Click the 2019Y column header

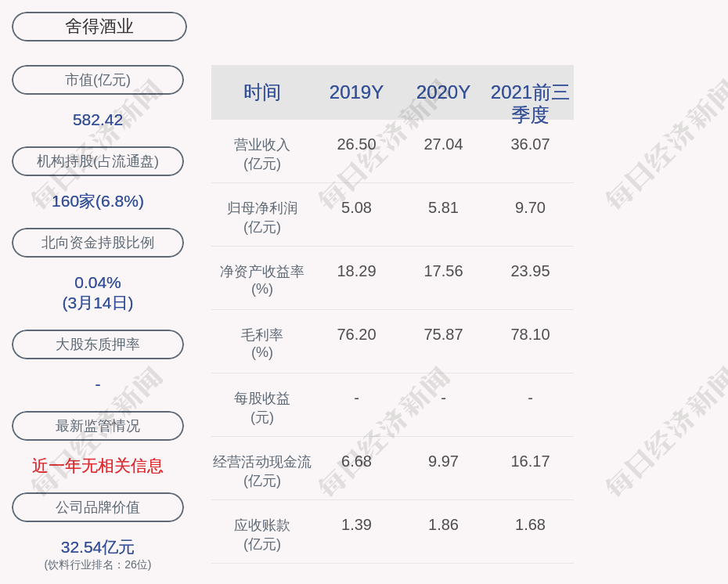click(x=356, y=92)
